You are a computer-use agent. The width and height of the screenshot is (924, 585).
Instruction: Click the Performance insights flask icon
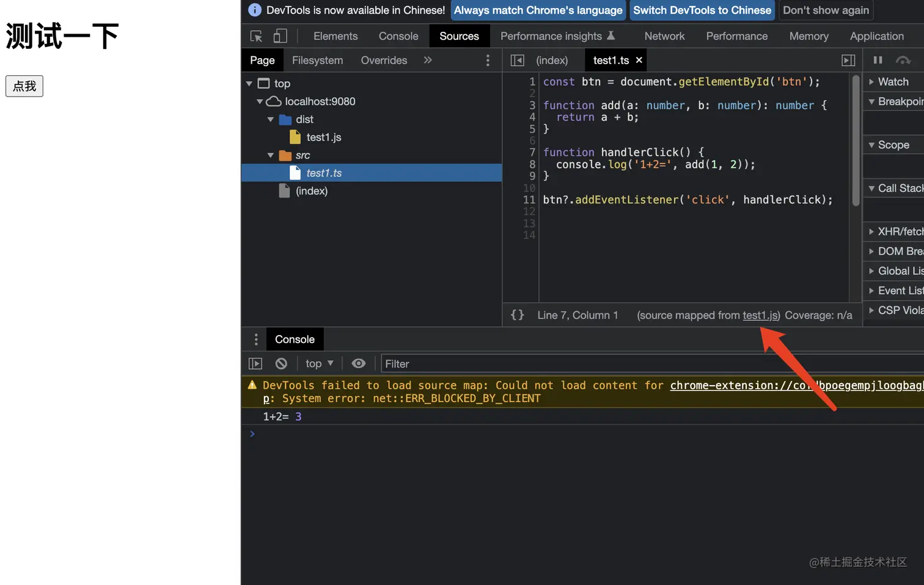(610, 36)
